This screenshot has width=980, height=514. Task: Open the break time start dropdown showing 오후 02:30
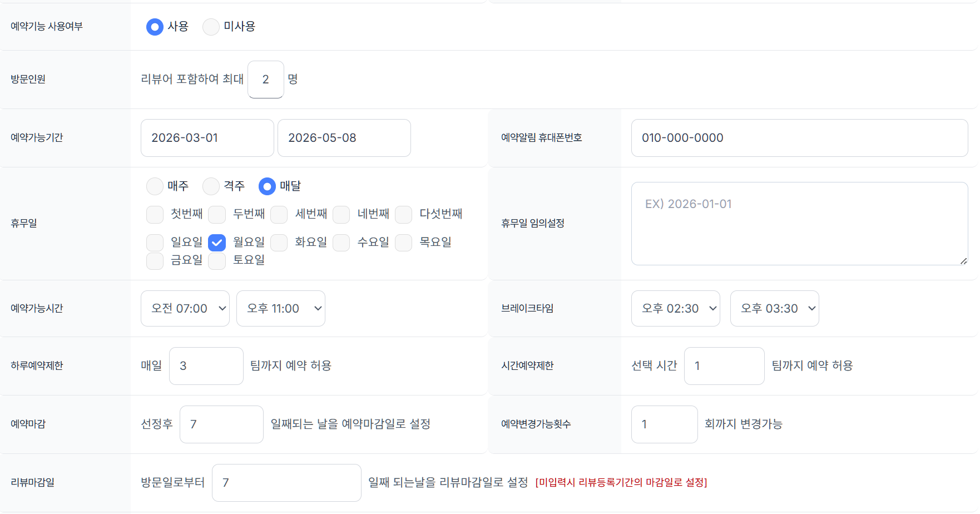675,308
